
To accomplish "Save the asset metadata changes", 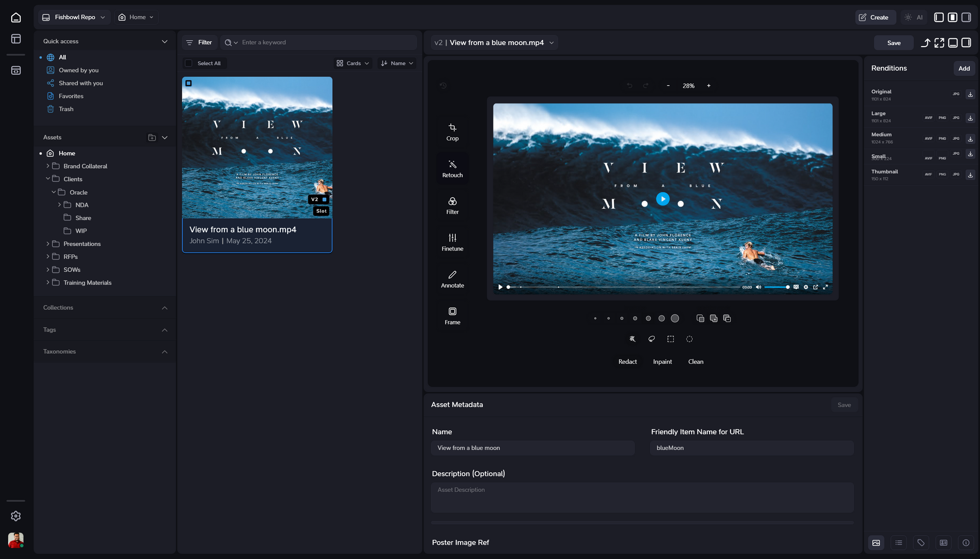I will click(844, 404).
